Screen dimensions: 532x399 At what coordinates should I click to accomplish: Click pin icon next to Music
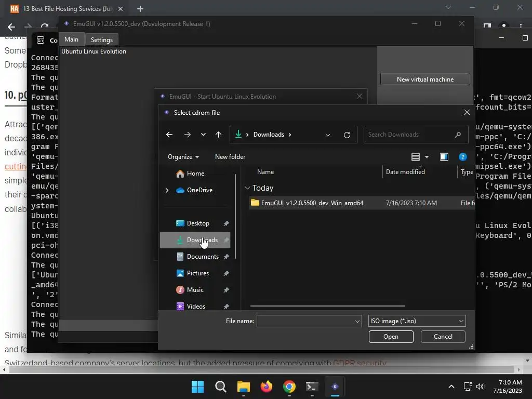click(227, 290)
